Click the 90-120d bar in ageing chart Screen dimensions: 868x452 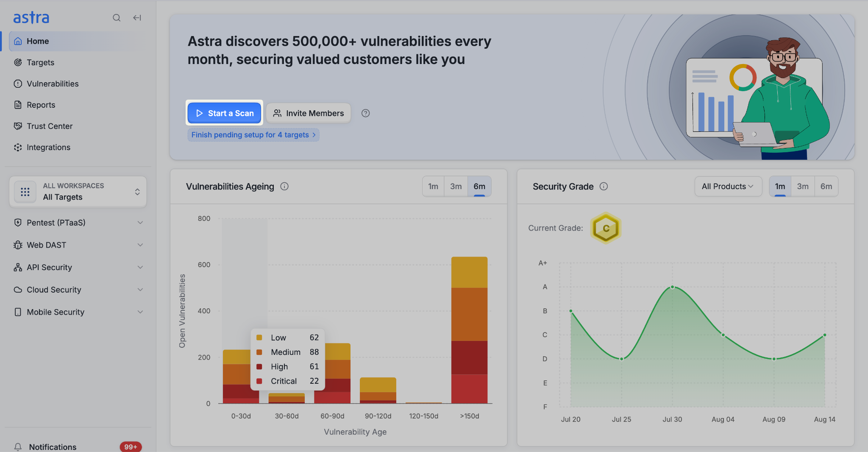point(378,390)
